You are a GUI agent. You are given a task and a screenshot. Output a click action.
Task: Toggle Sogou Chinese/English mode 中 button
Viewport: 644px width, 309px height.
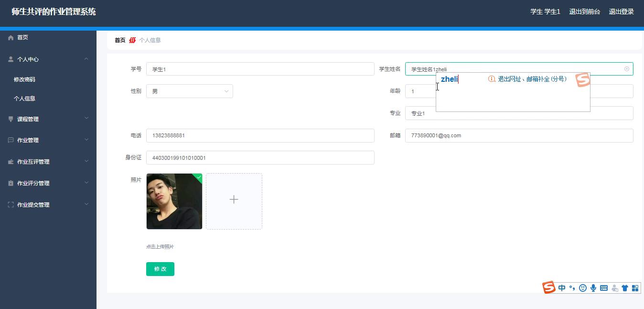562,288
